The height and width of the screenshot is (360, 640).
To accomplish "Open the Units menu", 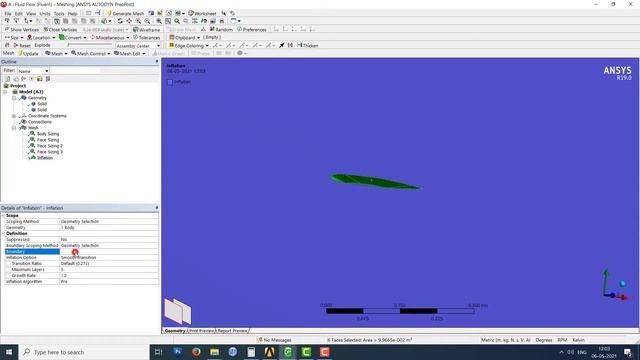I will pyautogui.click(x=45, y=13).
